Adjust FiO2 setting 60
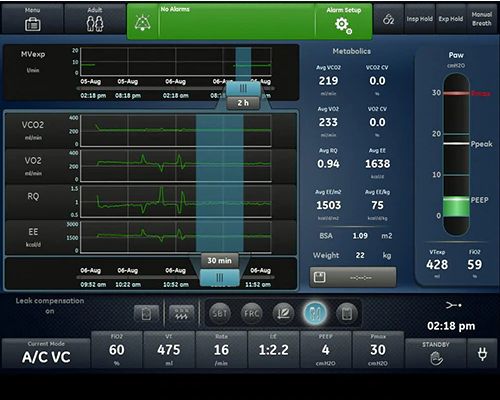 click(x=117, y=350)
